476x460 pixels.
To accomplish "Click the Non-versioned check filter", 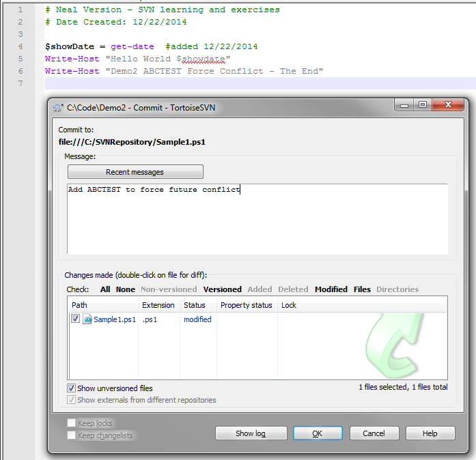I will (x=169, y=289).
